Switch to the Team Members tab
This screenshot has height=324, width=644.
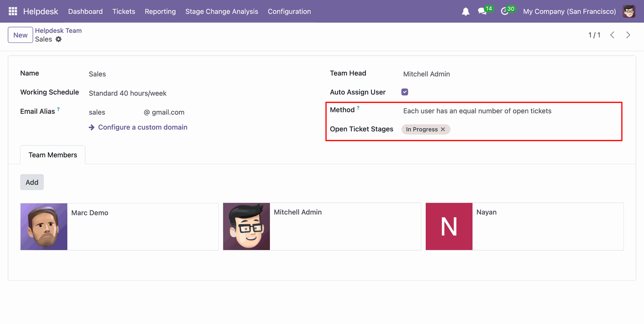coord(53,155)
